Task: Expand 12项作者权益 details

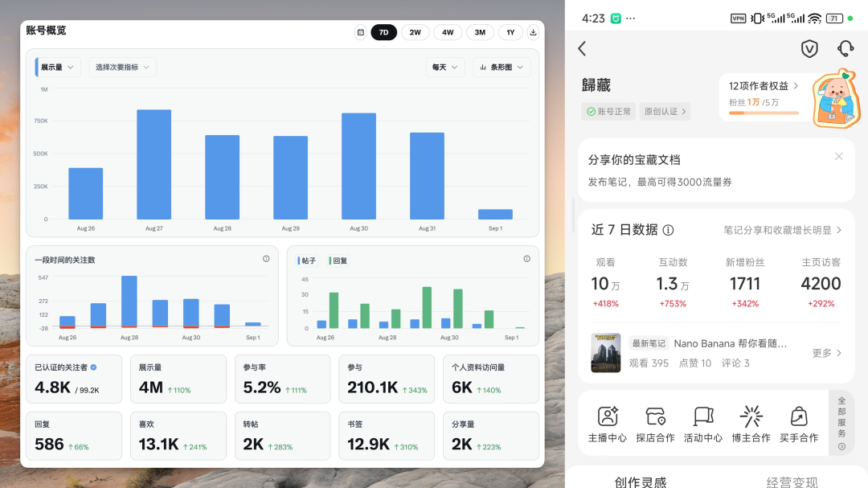Action: [x=764, y=86]
